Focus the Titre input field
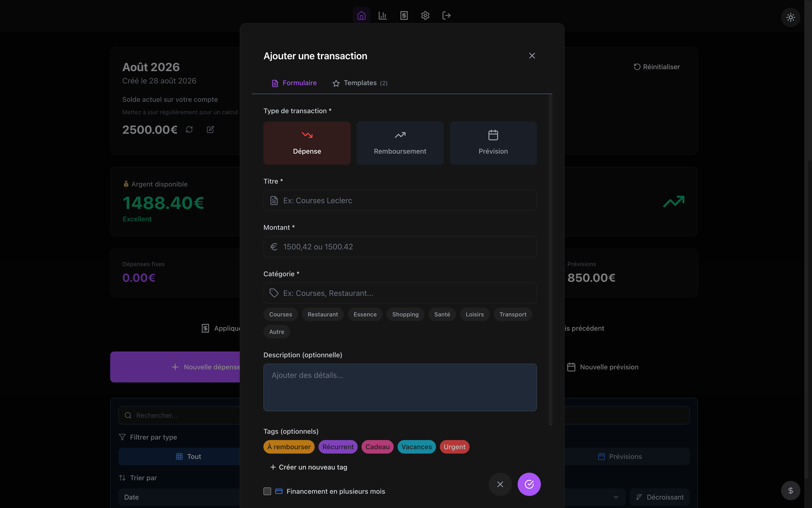Viewport: 812px width, 508px height. click(x=400, y=201)
